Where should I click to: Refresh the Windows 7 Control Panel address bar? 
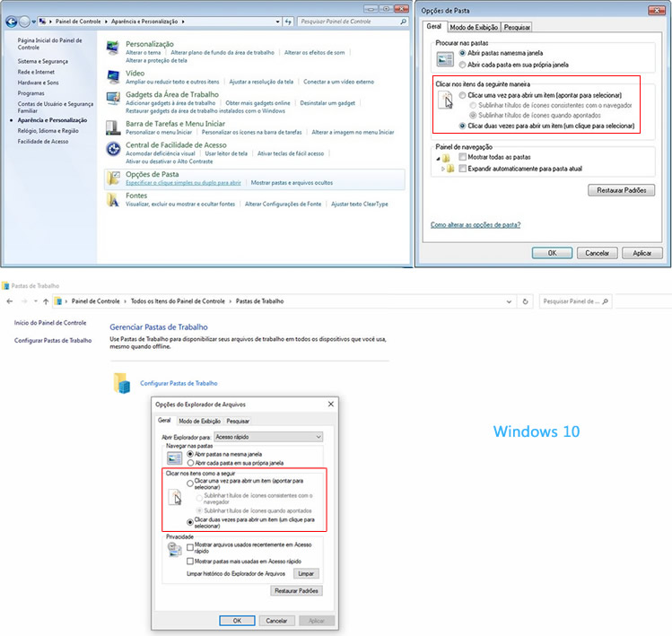coord(288,22)
